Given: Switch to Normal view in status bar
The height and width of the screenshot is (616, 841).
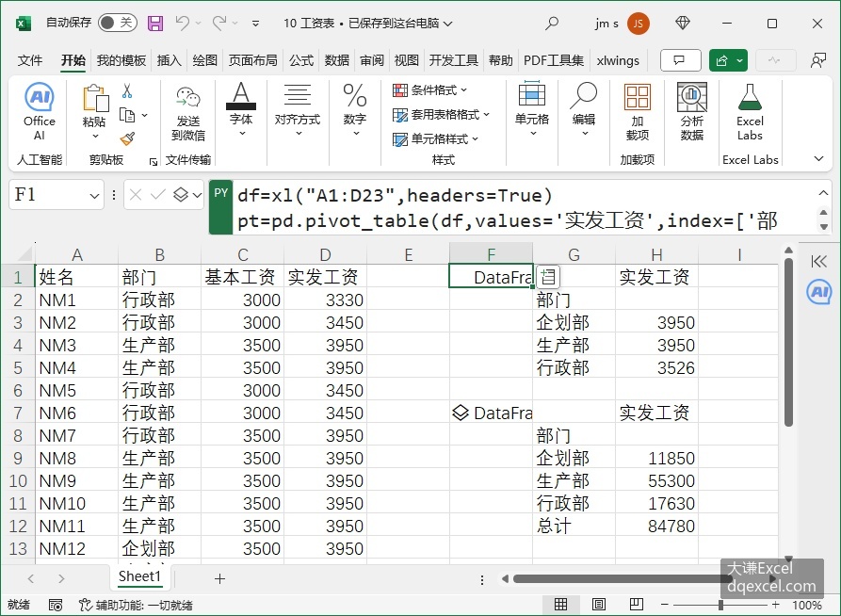Looking at the screenshot, I should pyautogui.click(x=561, y=605).
